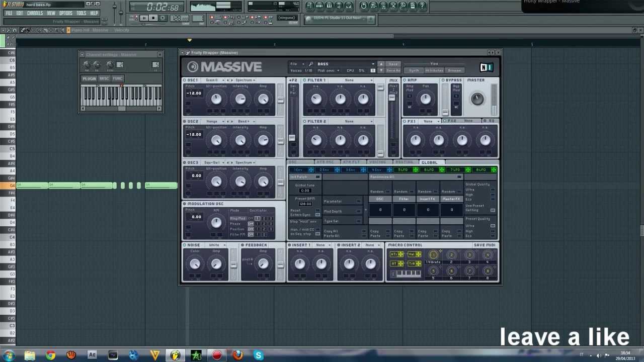This screenshot has width=644, height=362.
Task: Click the AT macro drag handle icon
Action: (401, 263)
